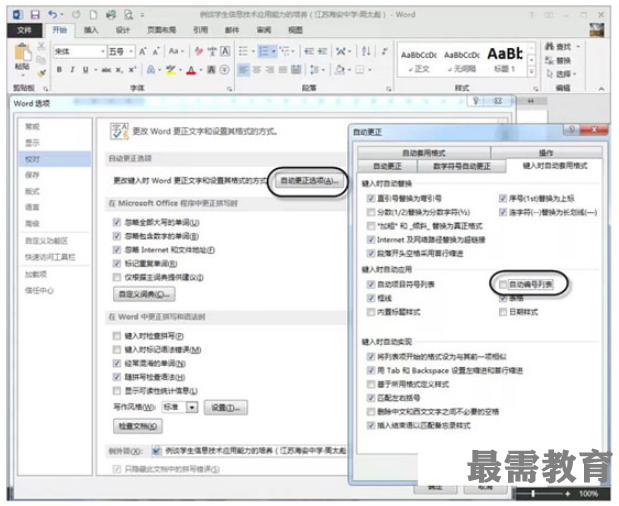Expand the Styles gallery with the More arrow
Screen dimensions: 619x506
[x=532, y=72]
